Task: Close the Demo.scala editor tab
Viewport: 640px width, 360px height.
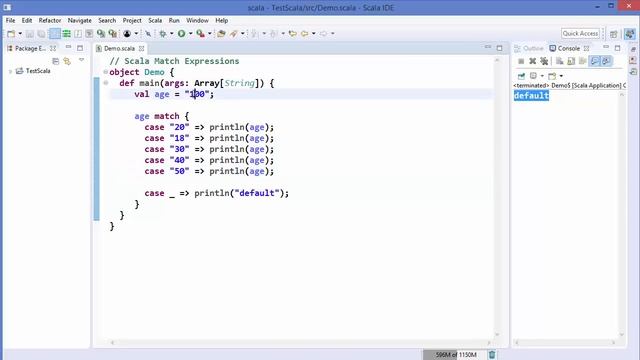Action: coord(141,49)
